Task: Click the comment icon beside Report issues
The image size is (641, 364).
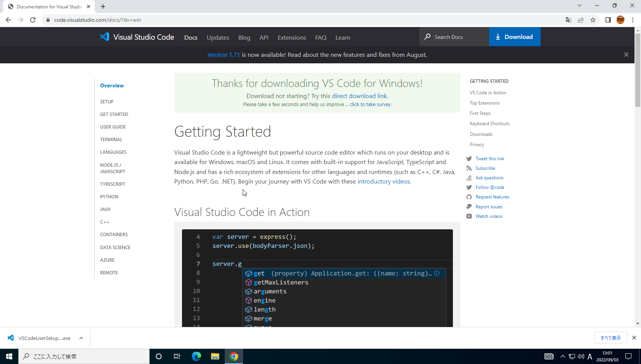Action: coord(469,207)
